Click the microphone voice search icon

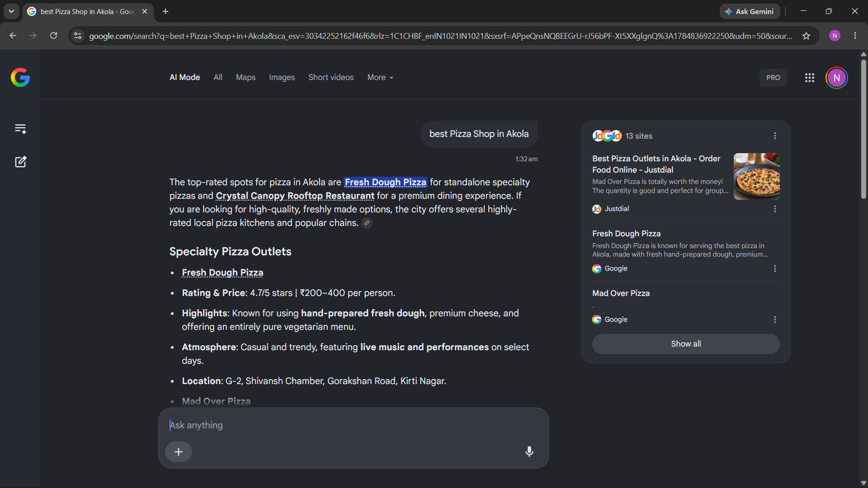point(529,452)
